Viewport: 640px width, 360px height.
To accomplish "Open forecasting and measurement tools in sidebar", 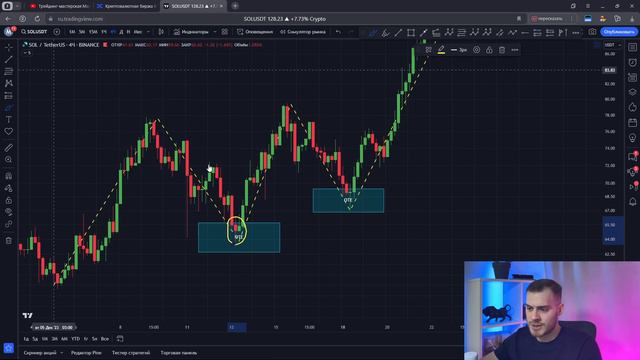I will [x=9, y=96].
